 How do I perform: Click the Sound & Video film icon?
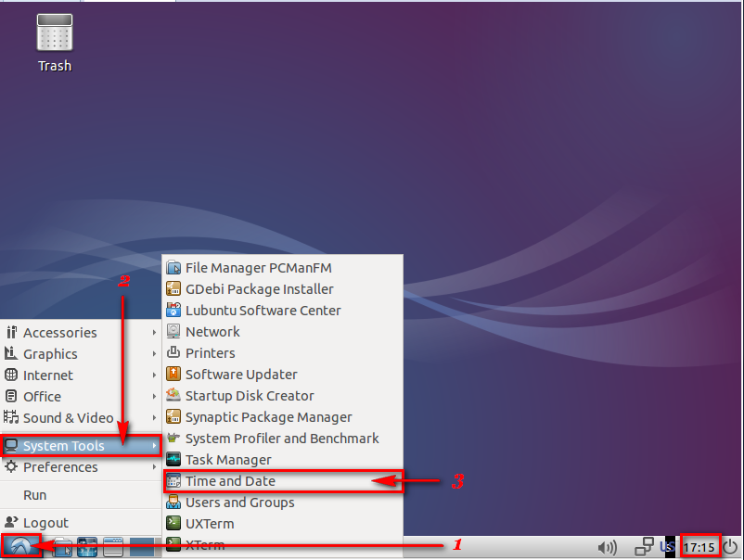pos(11,417)
